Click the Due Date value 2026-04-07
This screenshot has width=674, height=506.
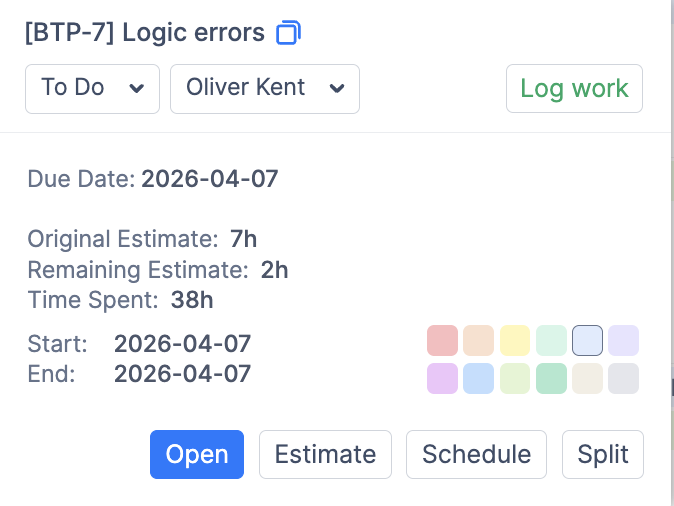click(x=209, y=180)
